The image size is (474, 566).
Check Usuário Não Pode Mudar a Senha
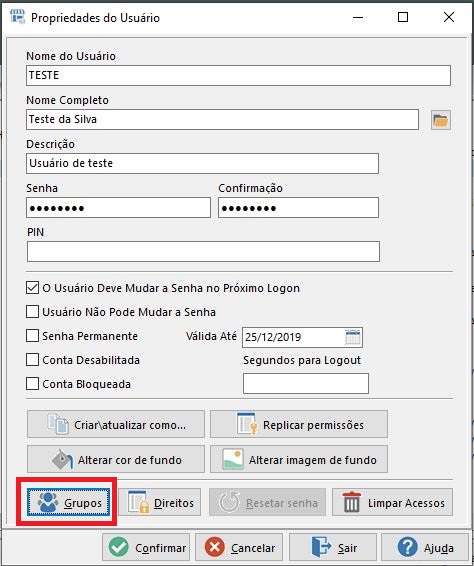click(x=32, y=312)
